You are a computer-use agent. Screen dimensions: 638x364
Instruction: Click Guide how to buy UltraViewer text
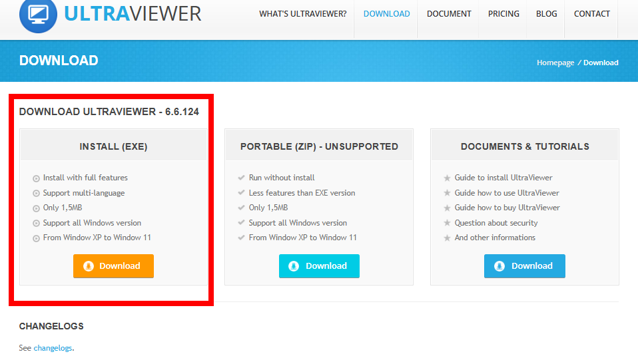point(507,208)
